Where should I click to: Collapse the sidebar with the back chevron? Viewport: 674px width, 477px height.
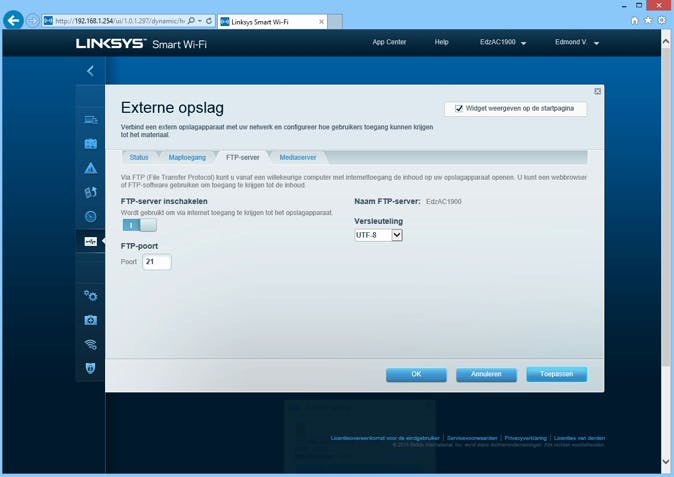point(90,71)
